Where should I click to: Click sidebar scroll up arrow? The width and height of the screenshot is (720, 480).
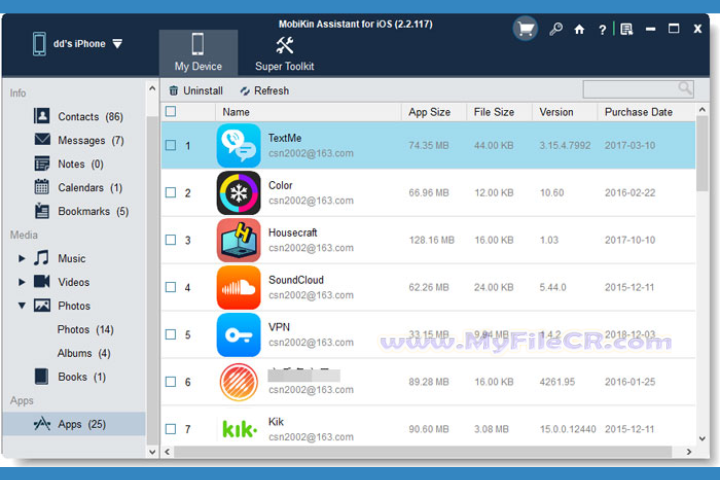(x=152, y=88)
